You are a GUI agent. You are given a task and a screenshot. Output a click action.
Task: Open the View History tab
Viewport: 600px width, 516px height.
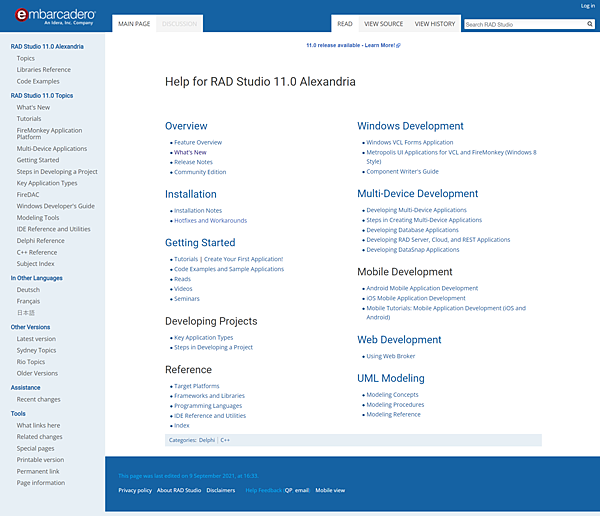[x=435, y=24]
